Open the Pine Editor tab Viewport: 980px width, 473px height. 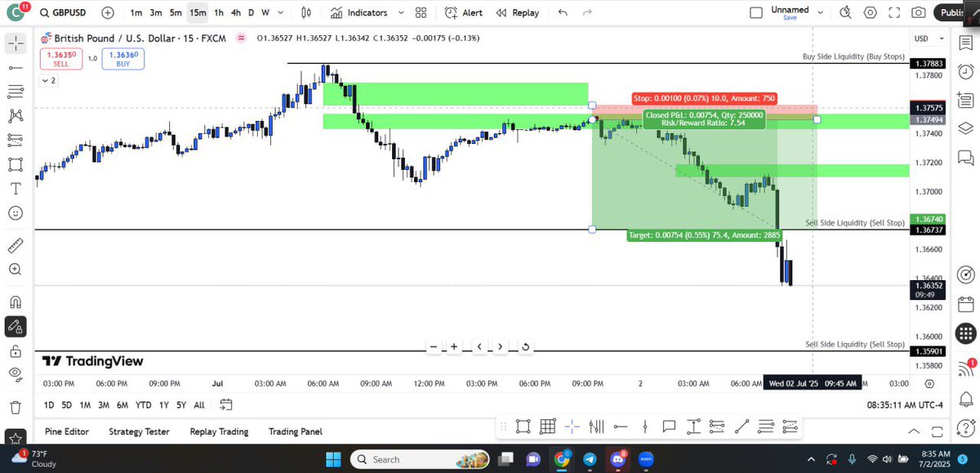click(67, 431)
